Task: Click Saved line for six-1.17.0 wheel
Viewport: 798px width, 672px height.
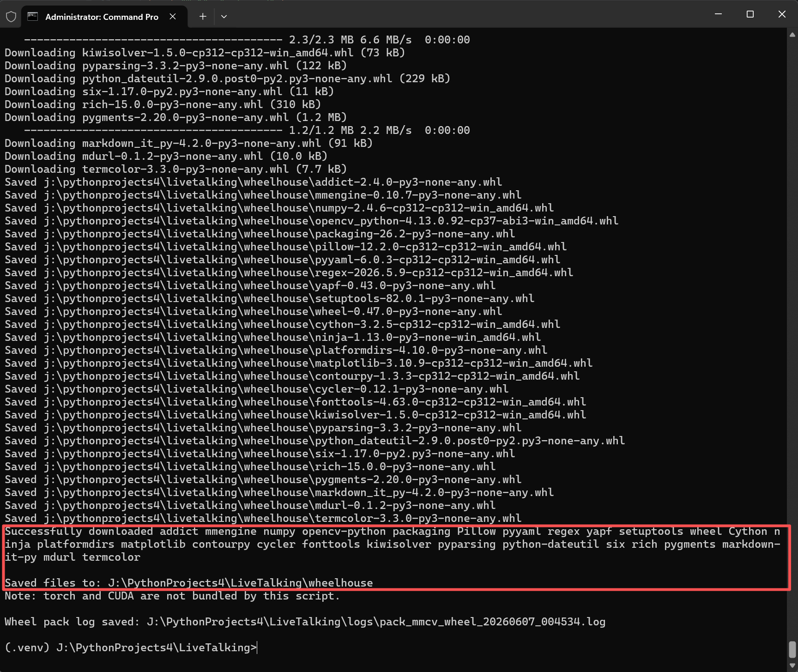Action: click(x=260, y=454)
